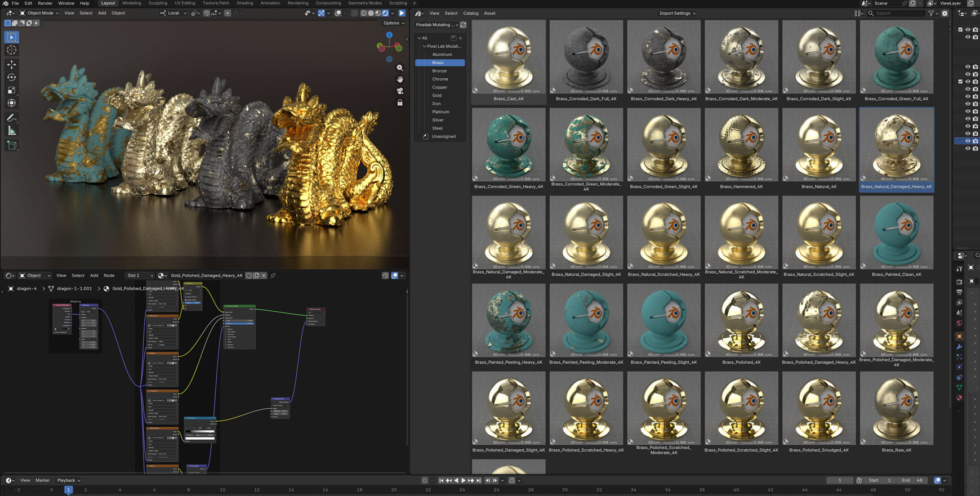Open the Local transform orientation dropdown
Viewport: 980px width, 496px height.
pos(173,13)
